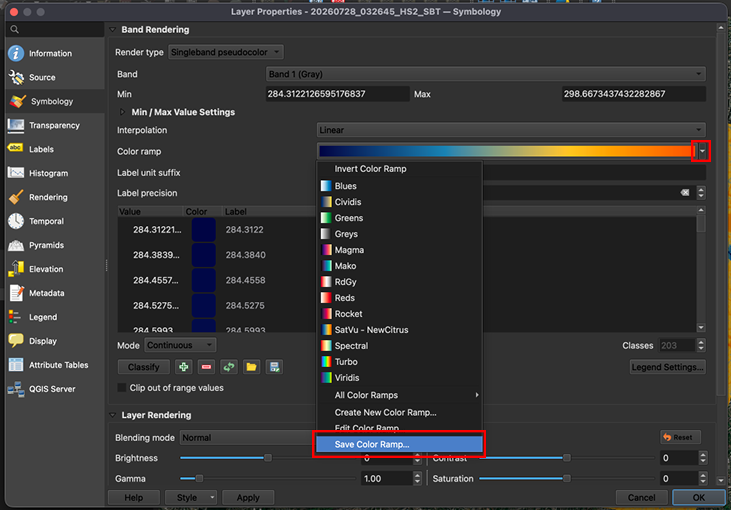This screenshot has width=732, height=510.
Task: Choose the Spectral color ramp
Action: click(400, 346)
